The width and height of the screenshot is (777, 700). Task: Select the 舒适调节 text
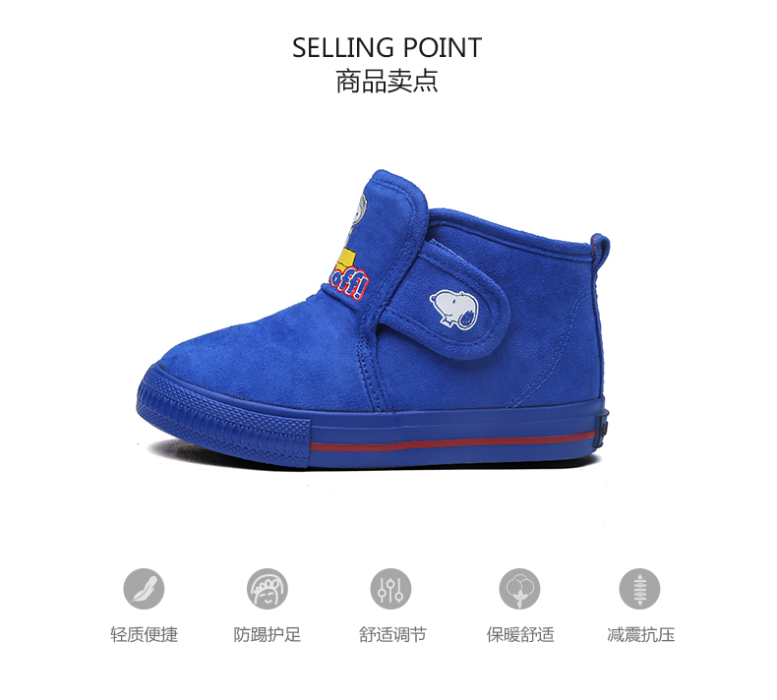pyautogui.click(x=392, y=634)
